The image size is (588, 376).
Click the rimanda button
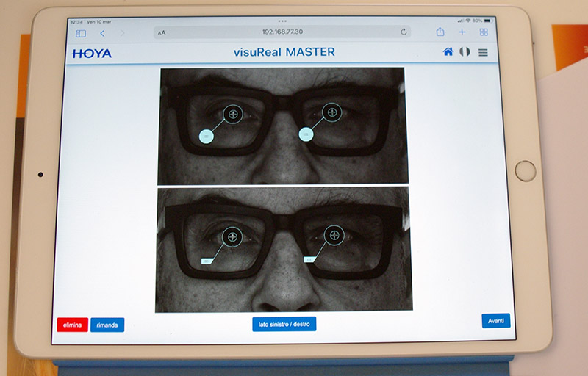tap(107, 325)
